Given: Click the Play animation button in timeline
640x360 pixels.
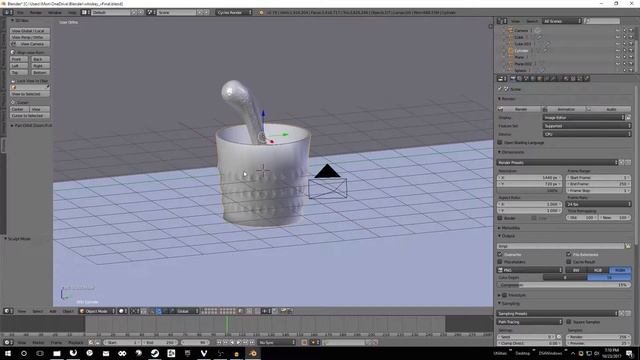Looking at the screenshot, I should coord(239,342).
